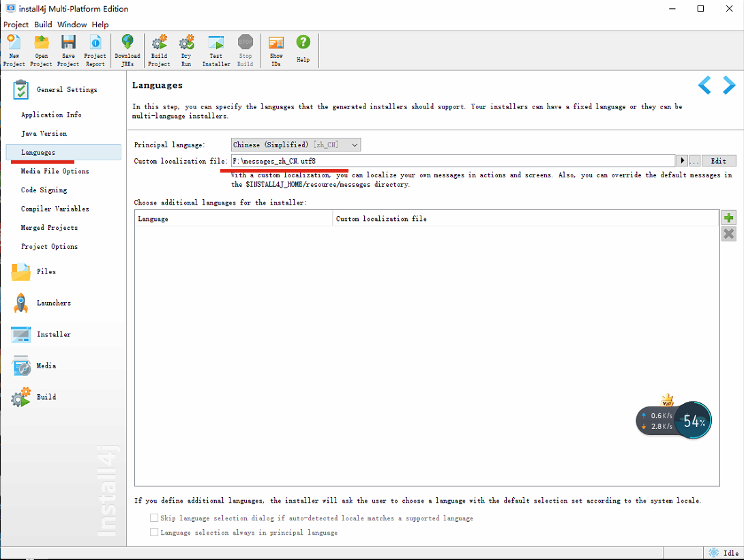
Task: Select Code Signing step
Action: [x=44, y=190]
